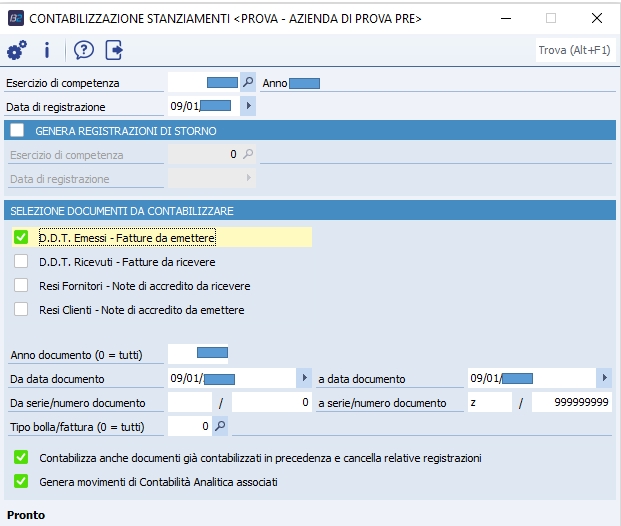Click the application logo in title bar

click(16, 18)
